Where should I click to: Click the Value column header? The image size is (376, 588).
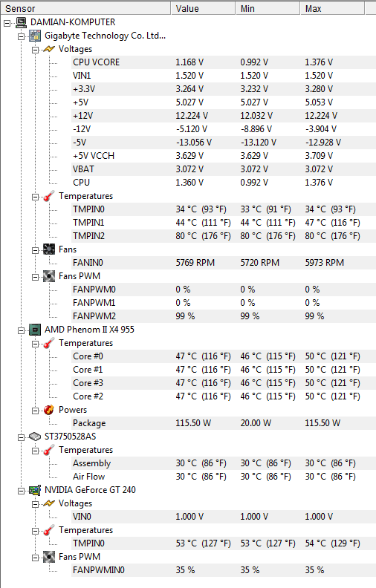tap(204, 8)
